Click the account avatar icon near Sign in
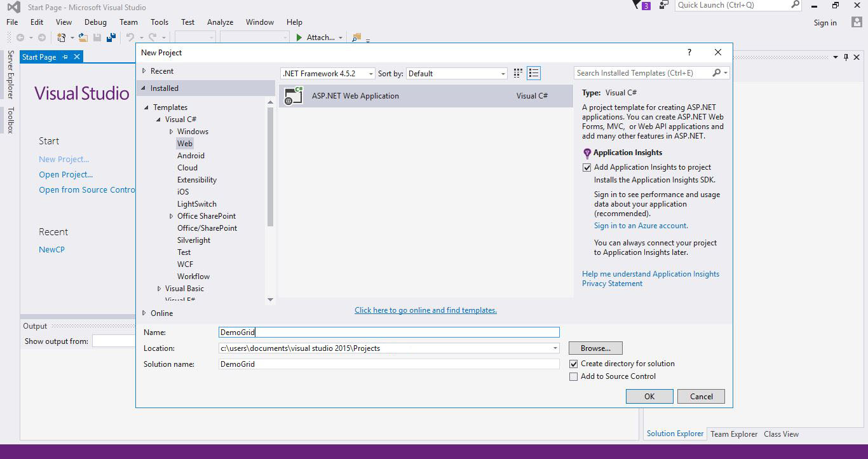 [856, 22]
